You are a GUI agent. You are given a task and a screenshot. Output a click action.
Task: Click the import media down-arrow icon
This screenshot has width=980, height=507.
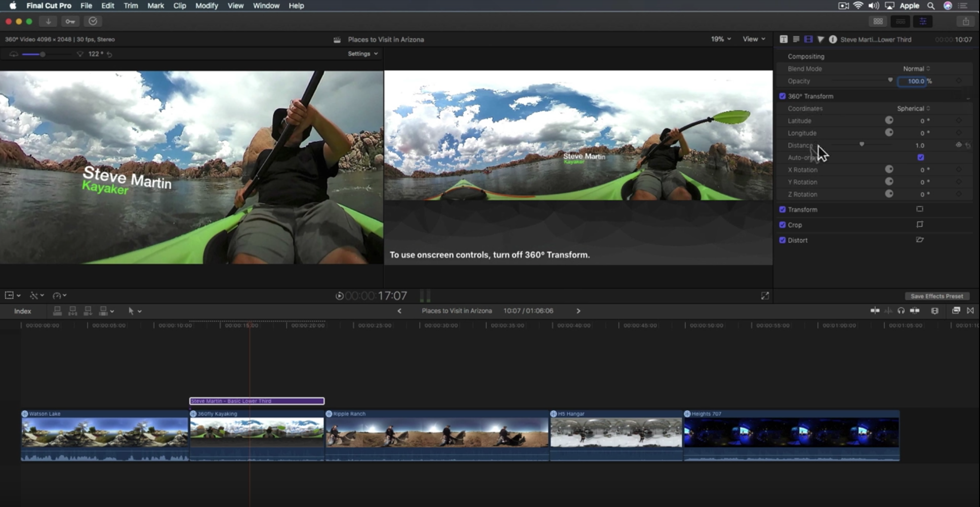point(48,21)
